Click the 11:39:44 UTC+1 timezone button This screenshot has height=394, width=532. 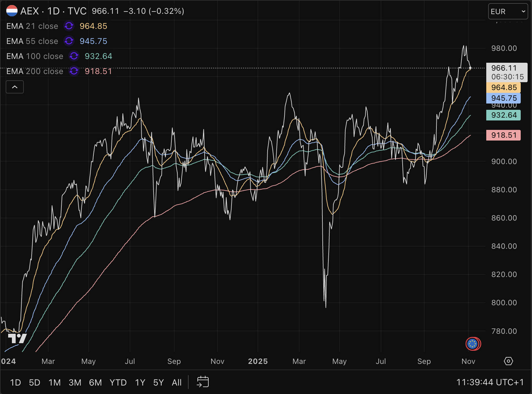[x=490, y=382]
